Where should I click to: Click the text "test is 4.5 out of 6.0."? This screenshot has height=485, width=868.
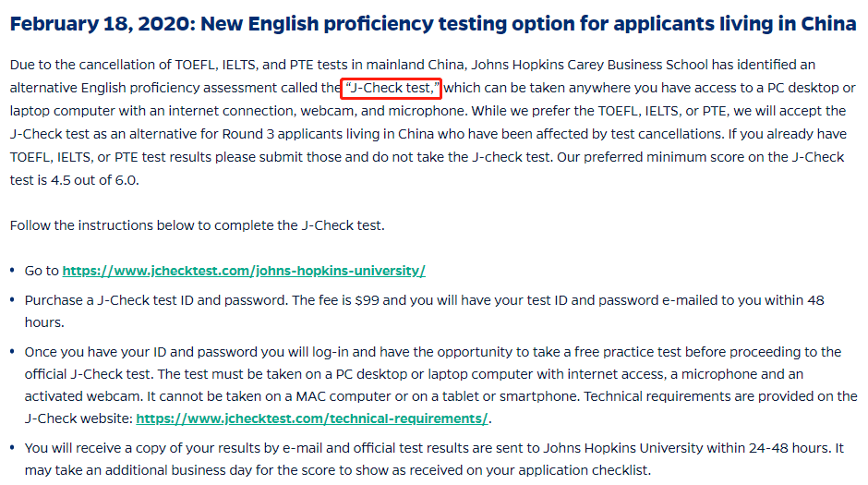point(74,180)
